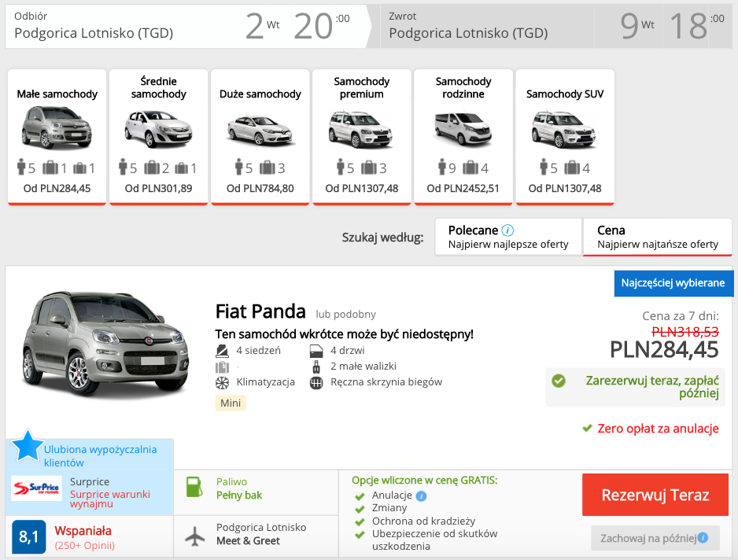The image size is (738, 560).
Task: Click the Wspaniała rating label
Action: (83, 531)
